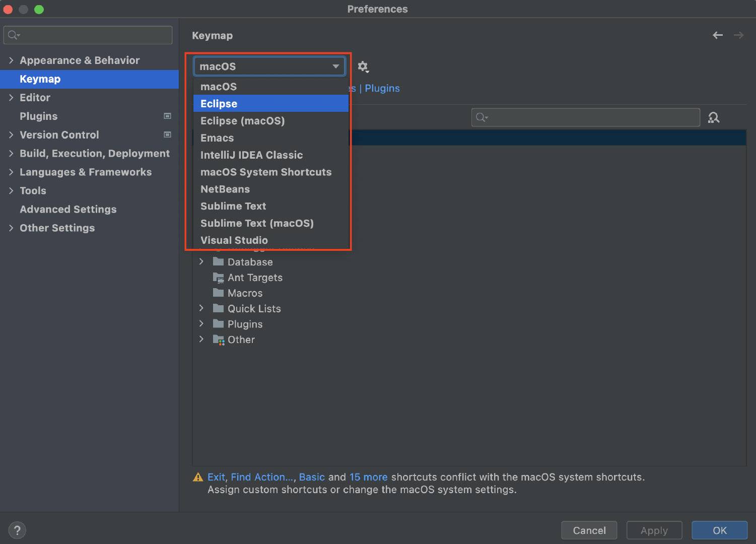Click the search magnifier in settings search box

click(14, 35)
